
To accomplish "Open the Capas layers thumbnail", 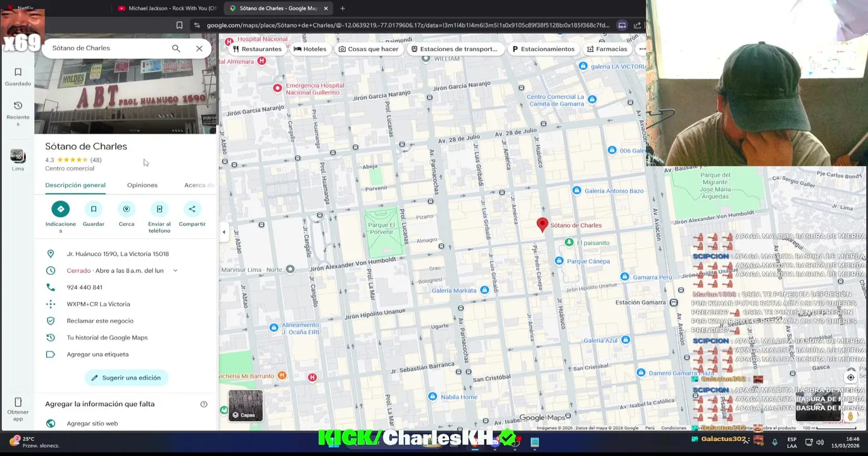I will coord(246,405).
